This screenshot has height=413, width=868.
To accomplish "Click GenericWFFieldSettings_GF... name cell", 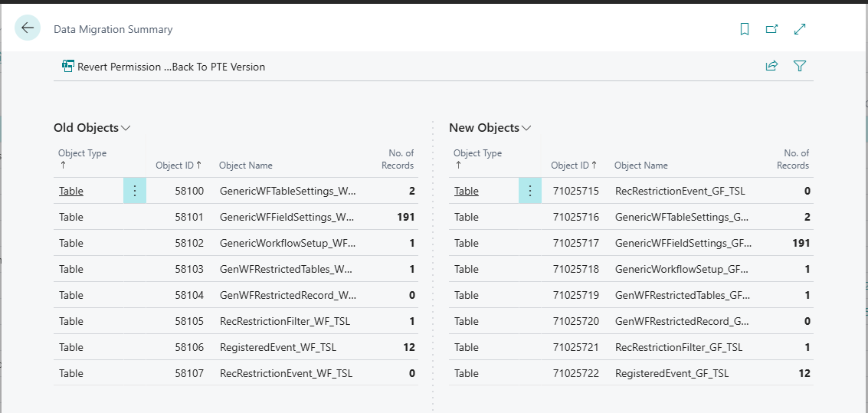I will click(683, 243).
